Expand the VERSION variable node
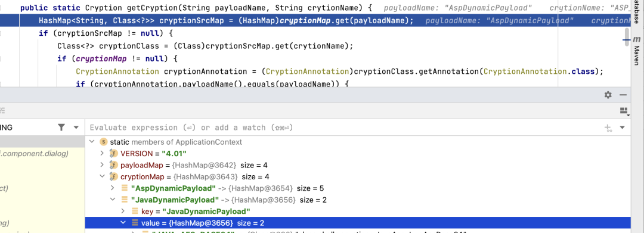This screenshot has width=644, height=233. 103,153
